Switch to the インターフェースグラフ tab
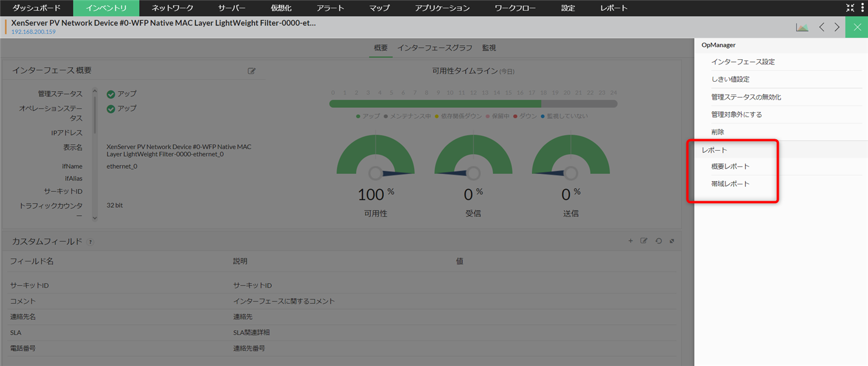The image size is (868, 366). [x=435, y=48]
